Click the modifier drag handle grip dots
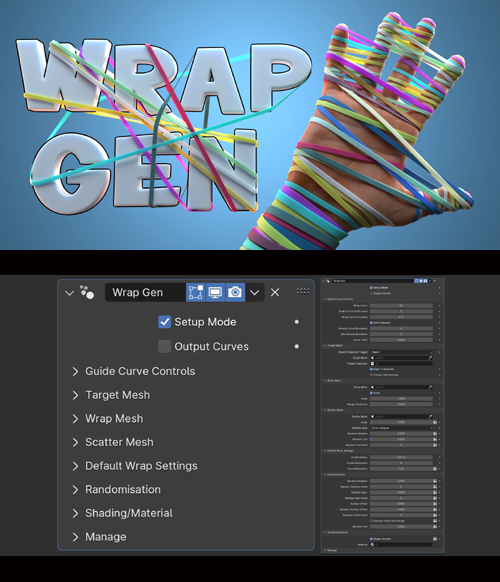The image size is (500, 582). click(x=303, y=291)
